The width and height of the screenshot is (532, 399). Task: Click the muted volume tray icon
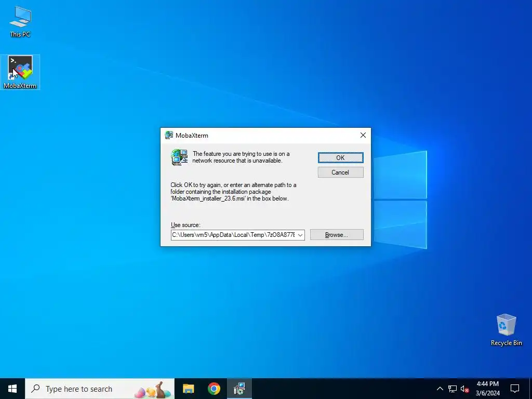coord(464,389)
